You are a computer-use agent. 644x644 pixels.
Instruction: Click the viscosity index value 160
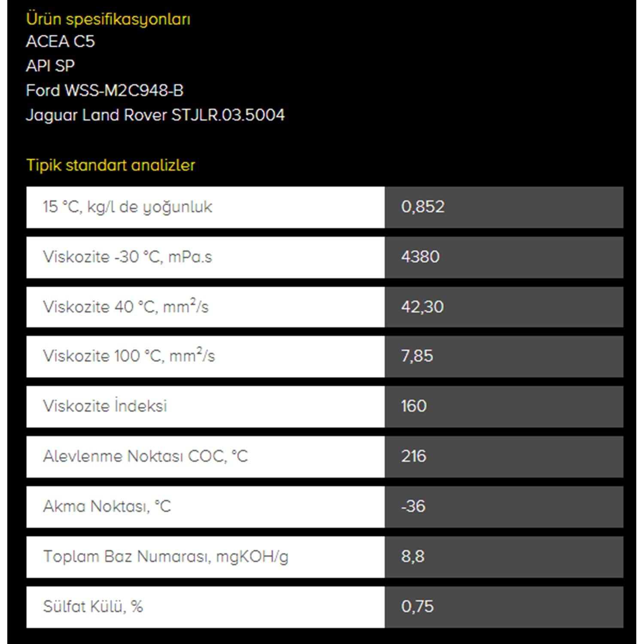pyautogui.click(x=414, y=406)
